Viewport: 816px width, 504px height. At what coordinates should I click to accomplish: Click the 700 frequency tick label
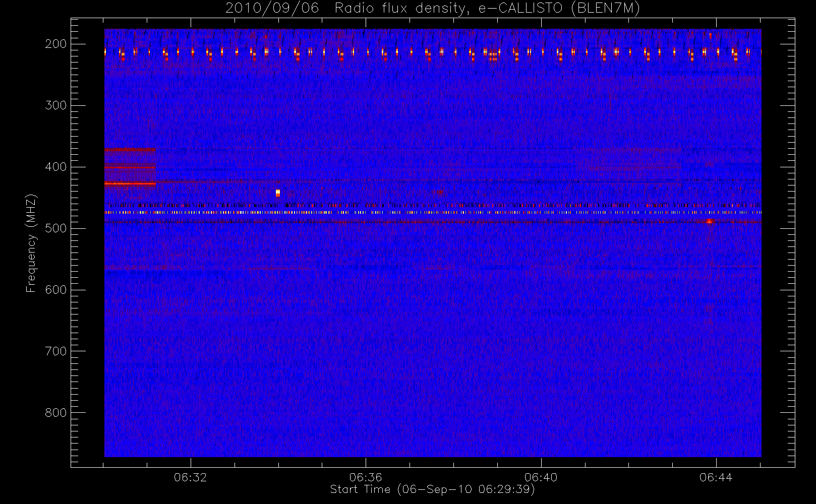(x=55, y=351)
